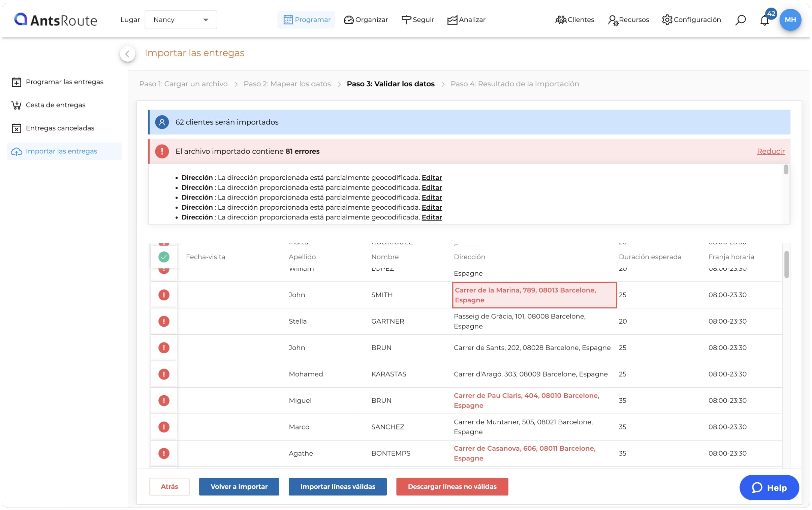Go to Paso 2: Mapear los datos
The width and height of the screenshot is (812, 510).
coord(287,84)
